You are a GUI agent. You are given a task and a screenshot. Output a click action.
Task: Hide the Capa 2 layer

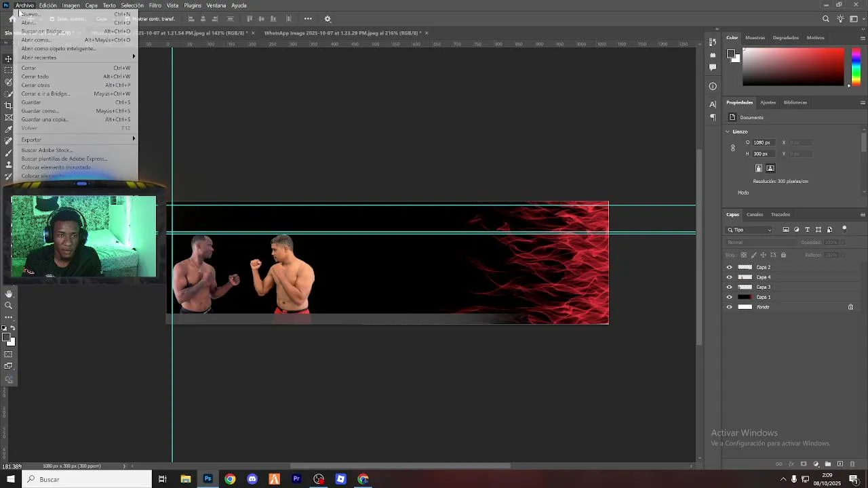coord(730,267)
